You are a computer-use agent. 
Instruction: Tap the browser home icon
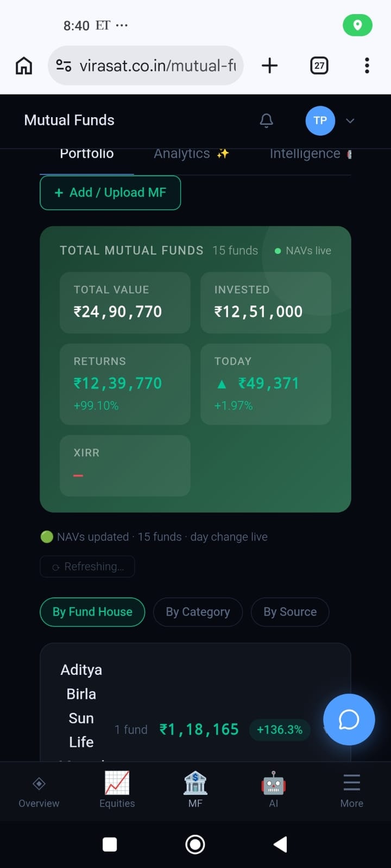(x=24, y=66)
